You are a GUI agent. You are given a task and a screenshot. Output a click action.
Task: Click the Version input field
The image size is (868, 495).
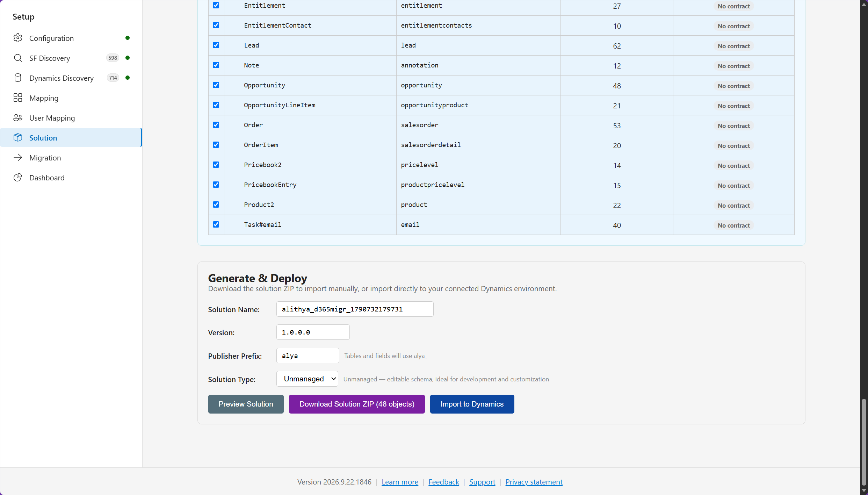click(313, 332)
